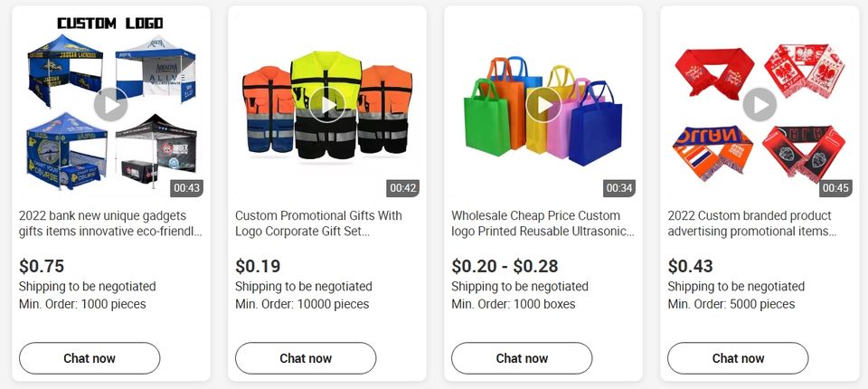
Task: Open 'Wholesale Cheap Price Custom logo' listing
Action: click(x=542, y=223)
